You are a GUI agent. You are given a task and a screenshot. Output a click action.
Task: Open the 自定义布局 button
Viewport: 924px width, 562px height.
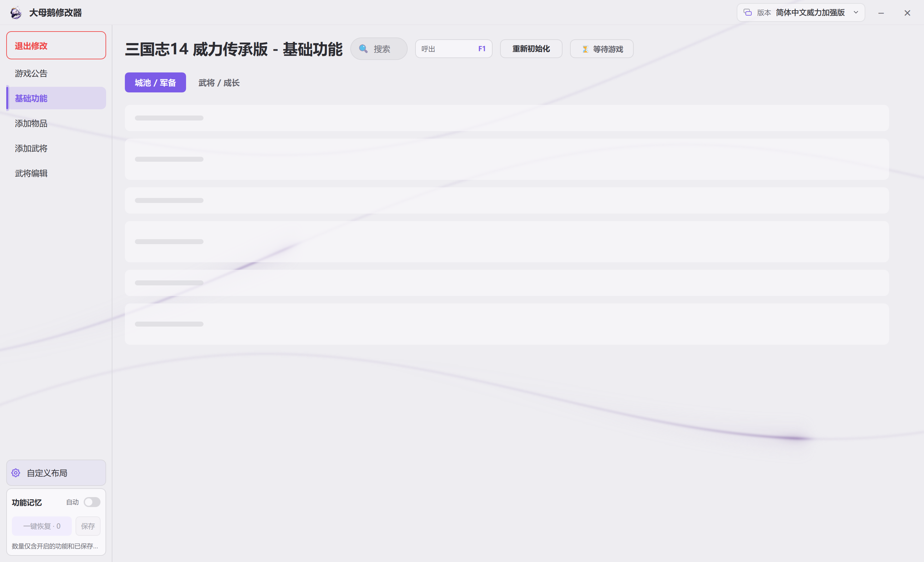pyautogui.click(x=56, y=473)
